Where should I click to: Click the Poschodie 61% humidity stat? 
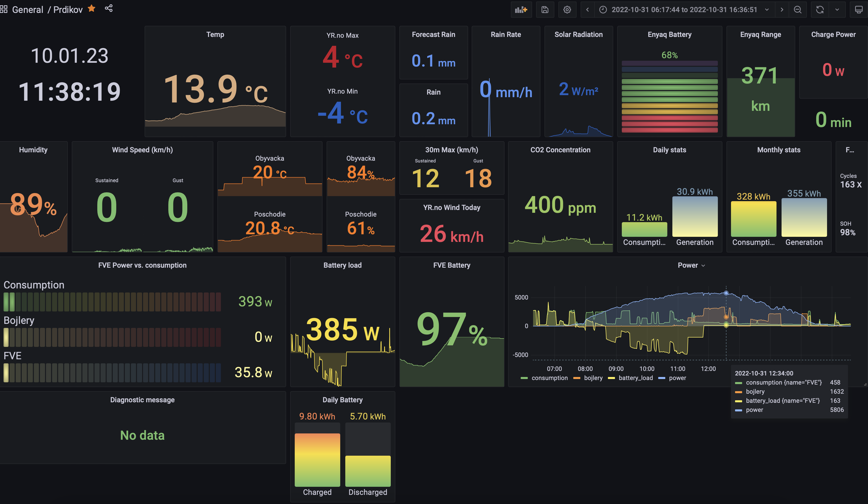point(361,228)
